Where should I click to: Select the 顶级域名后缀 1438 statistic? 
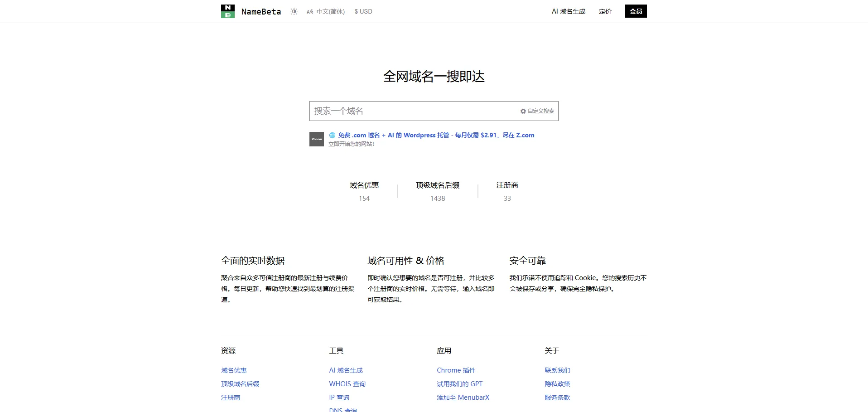437,191
